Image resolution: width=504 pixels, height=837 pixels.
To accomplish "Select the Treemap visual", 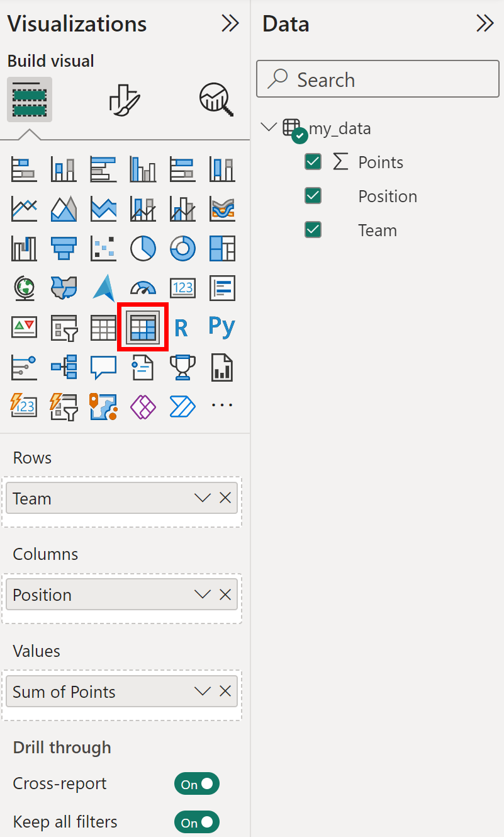I will (222, 249).
